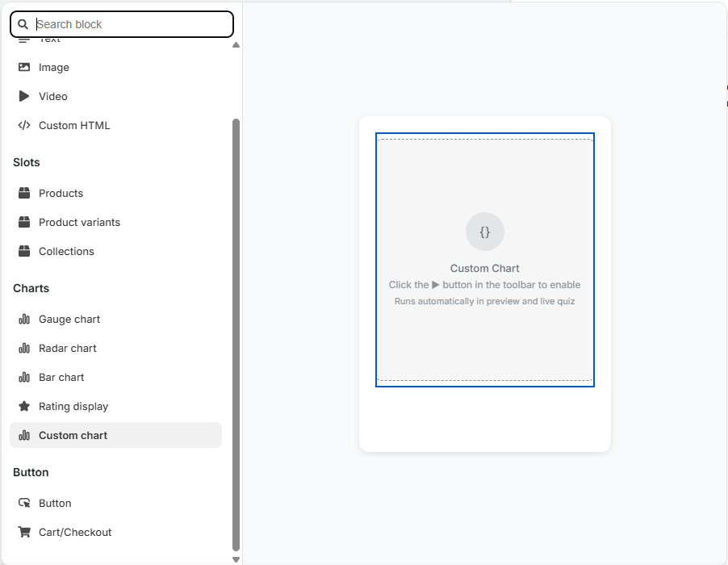The width and height of the screenshot is (728, 565).
Task: Click the {} placeholder in the Custom Chart preview
Action: (x=484, y=232)
